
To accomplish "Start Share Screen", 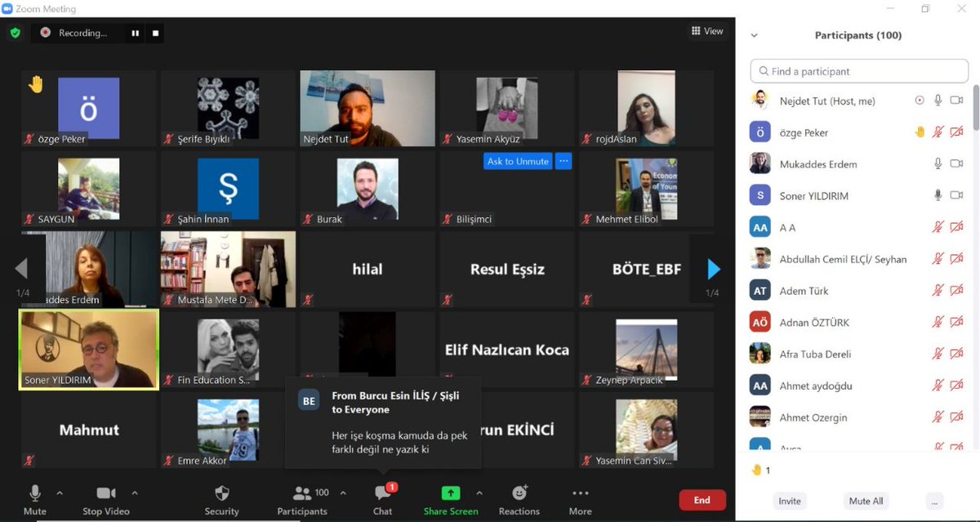I will point(451,498).
